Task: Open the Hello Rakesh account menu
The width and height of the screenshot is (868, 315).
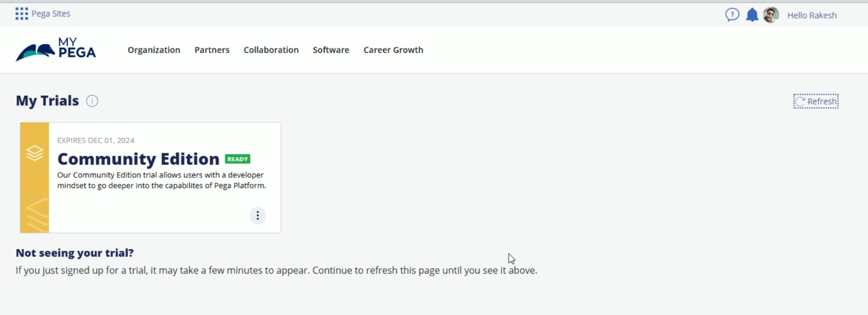Action: tap(812, 15)
